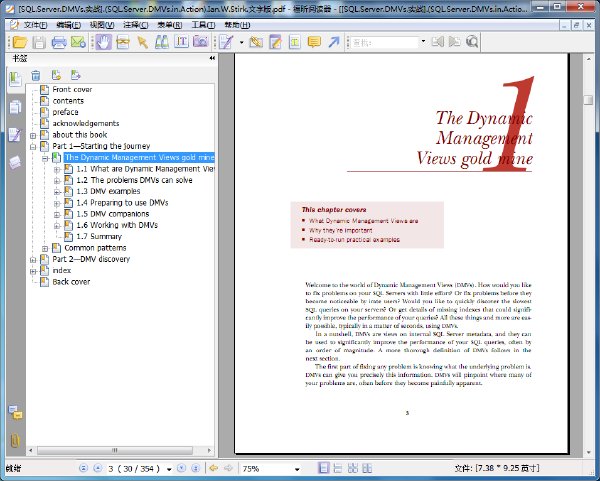600x481 pixels.
Task: Expand '1.2 The problems DMVs can solve' node
Action: click(57, 181)
